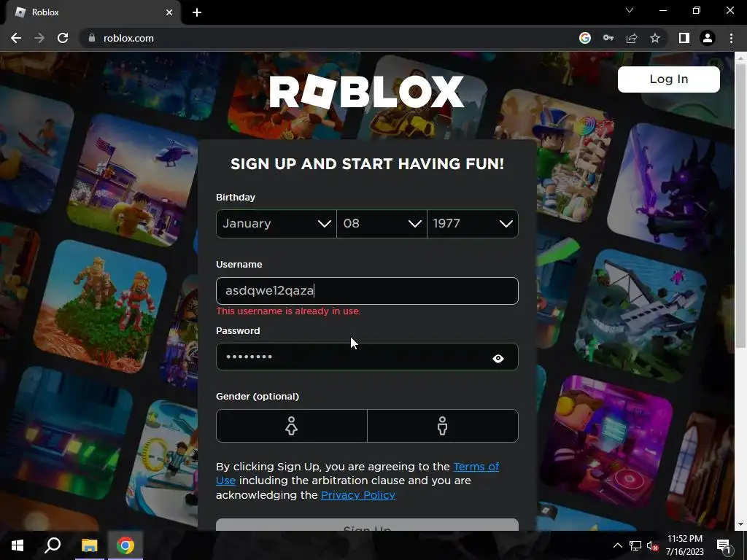The height and width of the screenshot is (560, 747).
Task: Share this page icon
Action: tap(632, 38)
